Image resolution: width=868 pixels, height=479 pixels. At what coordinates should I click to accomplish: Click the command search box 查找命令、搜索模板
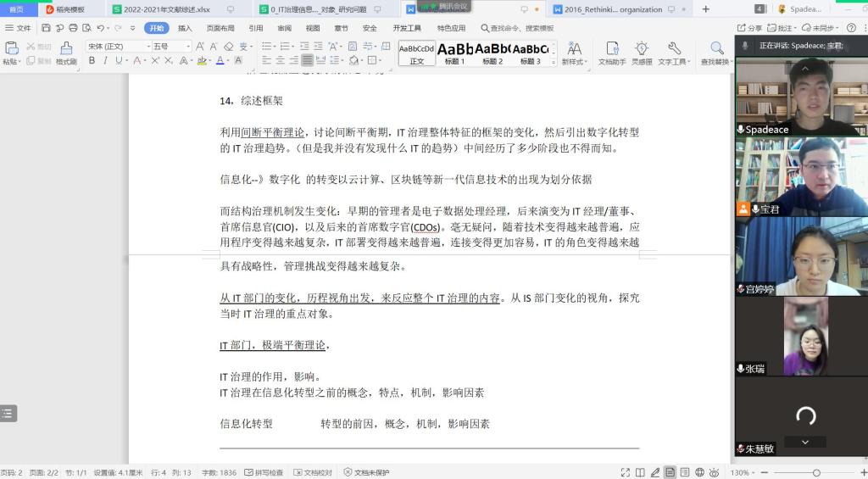[518, 28]
